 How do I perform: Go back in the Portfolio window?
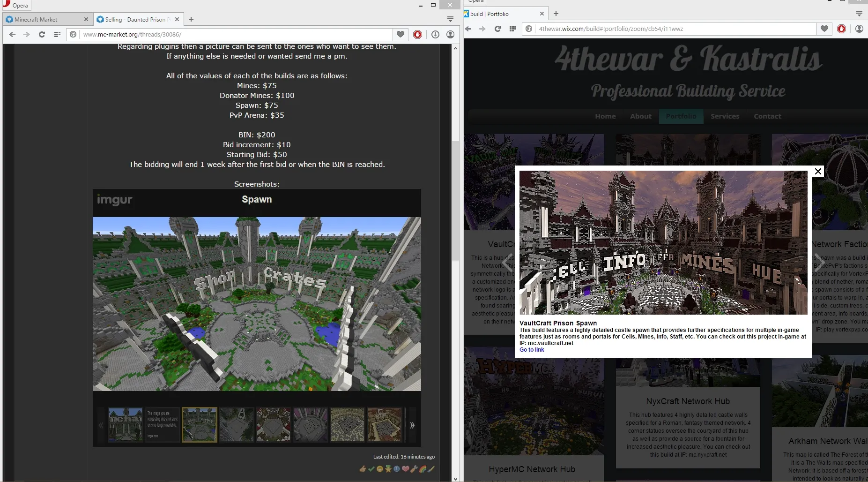point(468,29)
